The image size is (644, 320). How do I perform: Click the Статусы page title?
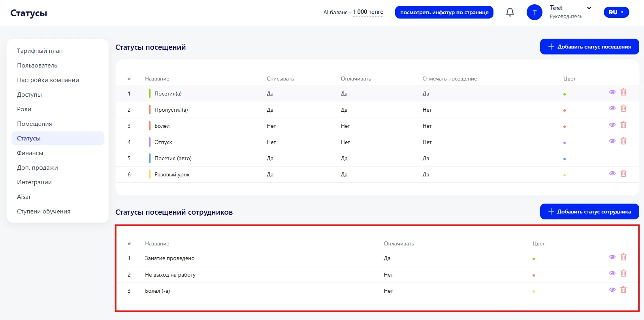pos(28,13)
